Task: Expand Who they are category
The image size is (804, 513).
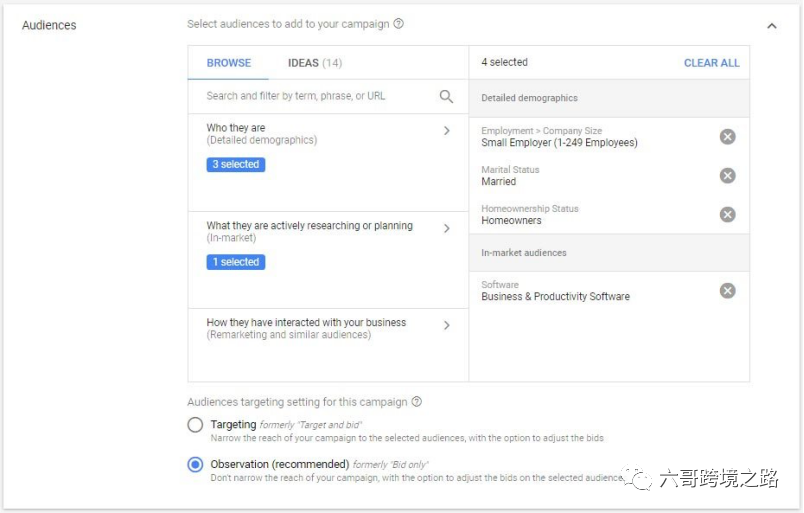Action: tap(446, 131)
